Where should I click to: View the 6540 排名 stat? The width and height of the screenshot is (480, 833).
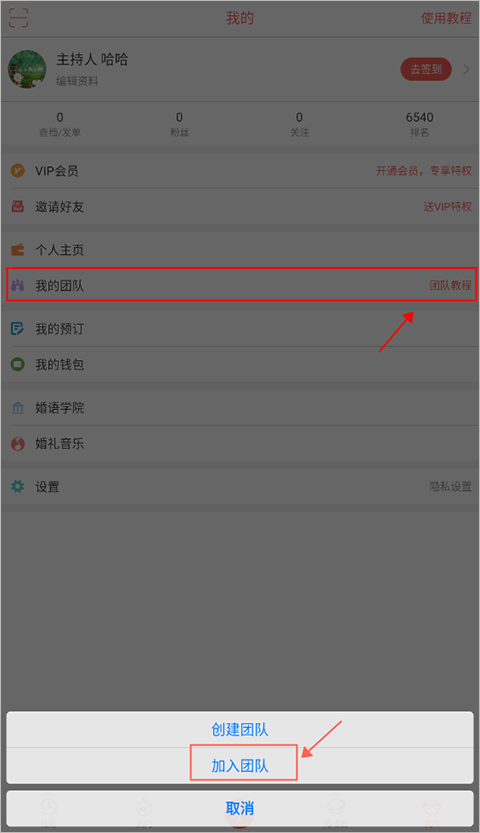[419, 124]
